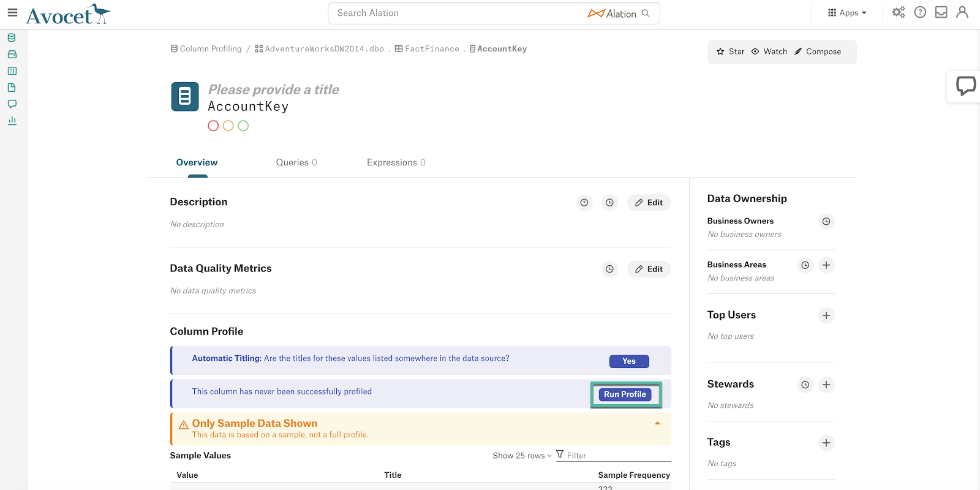Edit the Data Quality Metrics section
The height and width of the screenshot is (490, 980).
pos(649,269)
